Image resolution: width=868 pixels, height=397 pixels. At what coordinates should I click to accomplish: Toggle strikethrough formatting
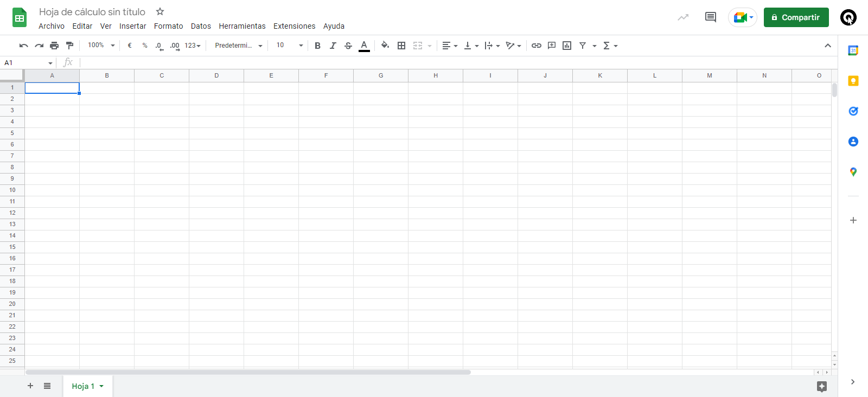tap(348, 46)
